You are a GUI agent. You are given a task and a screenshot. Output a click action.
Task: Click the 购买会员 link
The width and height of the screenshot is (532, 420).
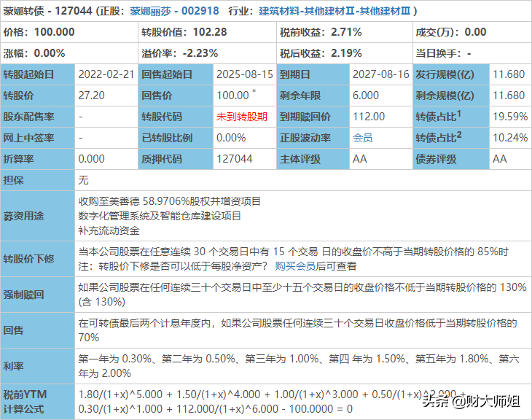(x=295, y=266)
